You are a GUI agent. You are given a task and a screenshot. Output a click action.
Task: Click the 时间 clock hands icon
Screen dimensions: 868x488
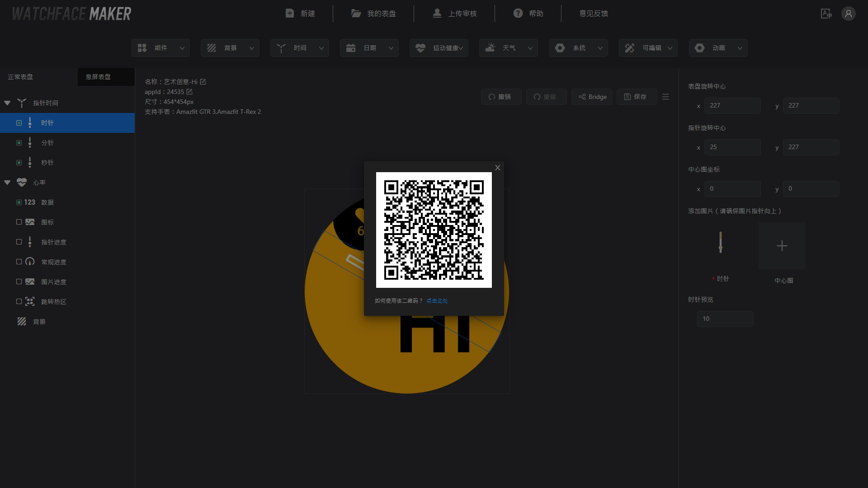pos(281,48)
